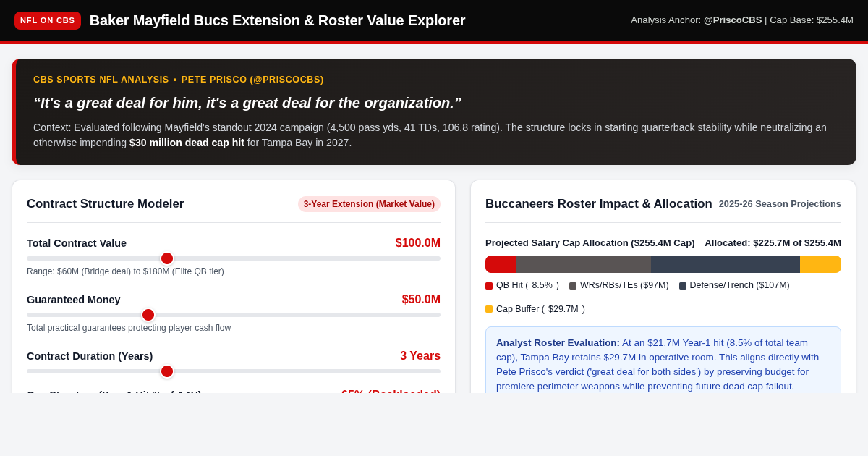Click the Analyst Roster Evaluation label
The width and height of the screenshot is (868, 456).
pyautogui.click(x=558, y=343)
